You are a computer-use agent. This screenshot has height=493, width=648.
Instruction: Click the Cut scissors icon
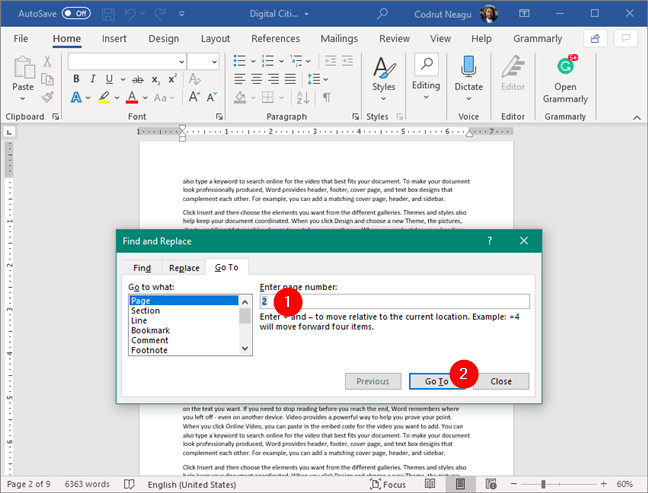[x=47, y=61]
